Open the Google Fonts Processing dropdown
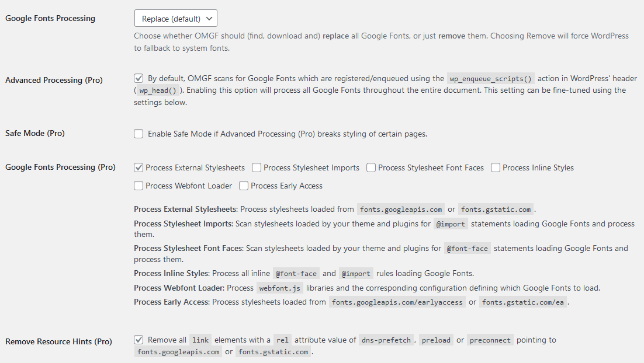This screenshot has width=644, height=363. (175, 19)
